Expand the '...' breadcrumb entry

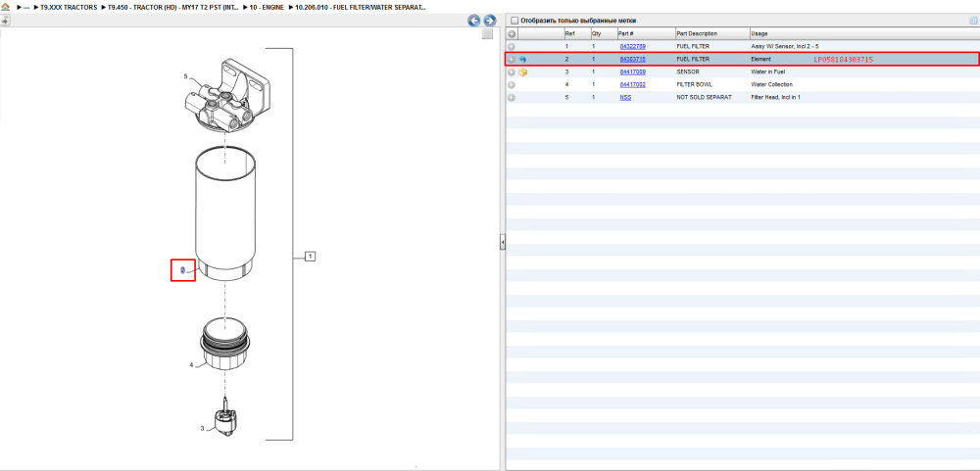[x=25, y=8]
